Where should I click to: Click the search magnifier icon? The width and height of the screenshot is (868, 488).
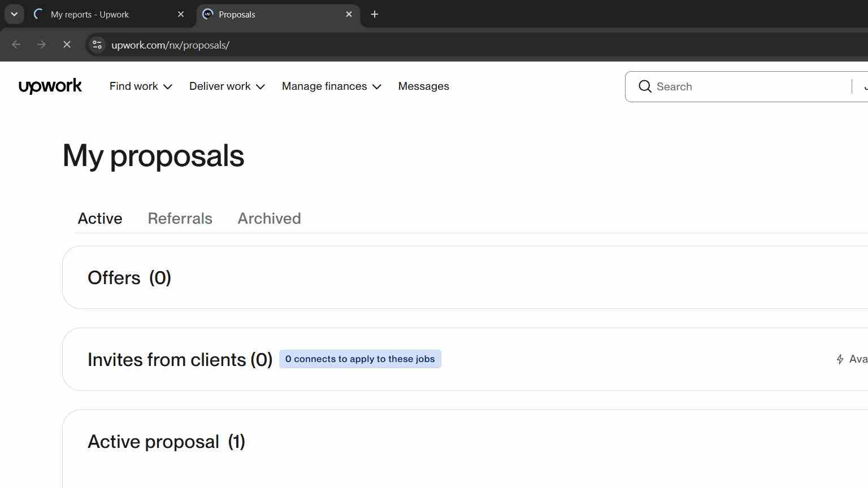645,86
